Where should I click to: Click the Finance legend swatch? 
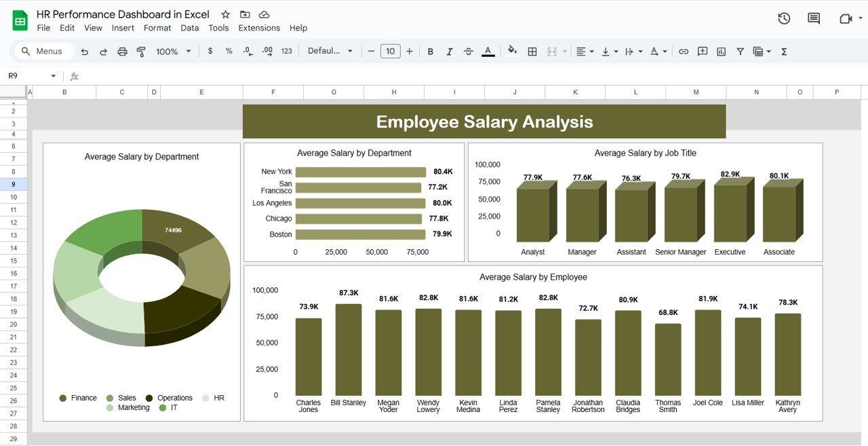(x=63, y=398)
